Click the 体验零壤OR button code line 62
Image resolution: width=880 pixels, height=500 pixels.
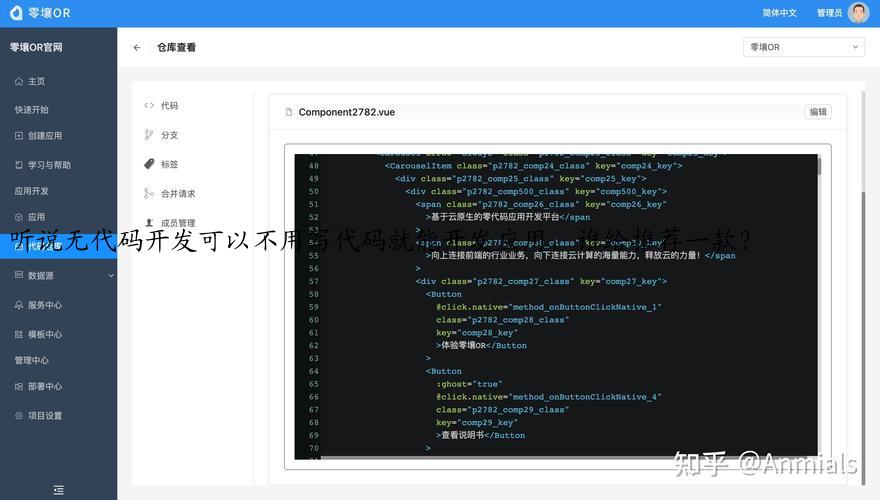(481, 346)
